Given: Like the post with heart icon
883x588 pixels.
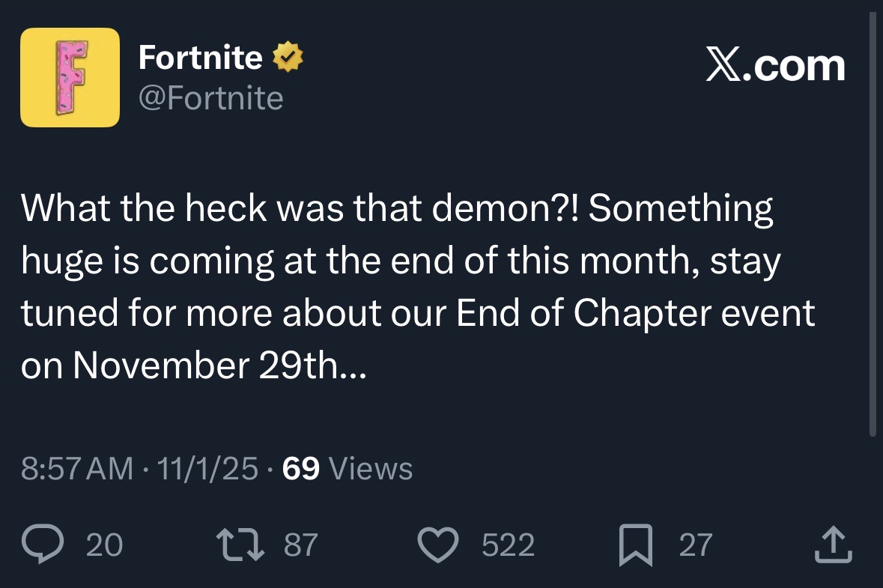Looking at the screenshot, I should click(438, 544).
